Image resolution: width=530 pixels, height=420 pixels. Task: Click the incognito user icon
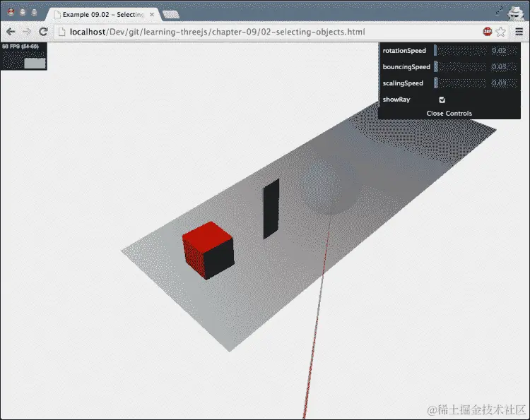coord(515,13)
